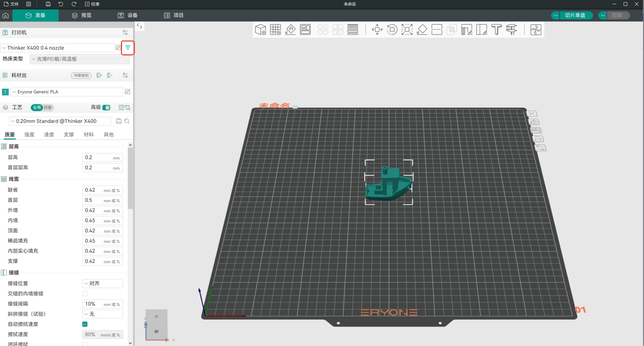Open the Eryone Generic PLA filament dropdown
The image size is (644, 346).
(67, 92)
